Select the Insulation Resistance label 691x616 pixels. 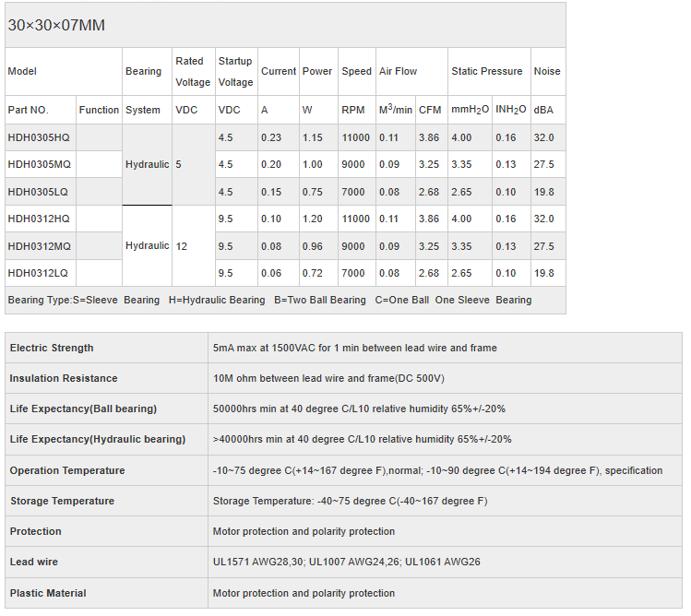(x=64, y=378)
